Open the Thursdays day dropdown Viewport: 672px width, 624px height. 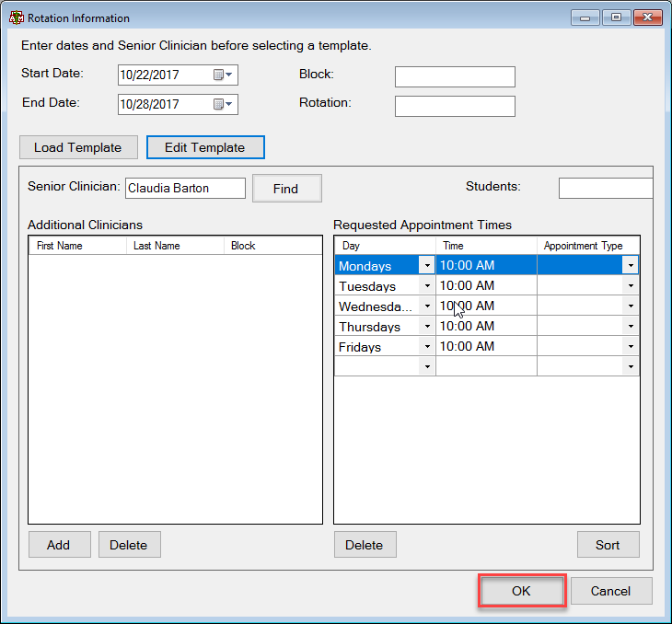coord(427,326)
